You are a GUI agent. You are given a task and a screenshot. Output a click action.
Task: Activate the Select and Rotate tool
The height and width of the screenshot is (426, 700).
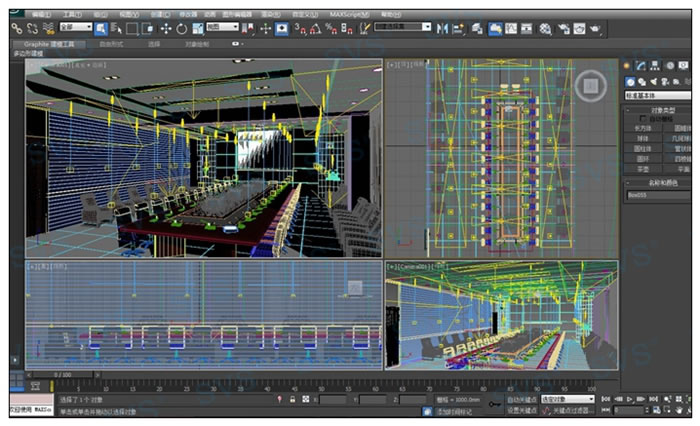(x=181, y=28)
